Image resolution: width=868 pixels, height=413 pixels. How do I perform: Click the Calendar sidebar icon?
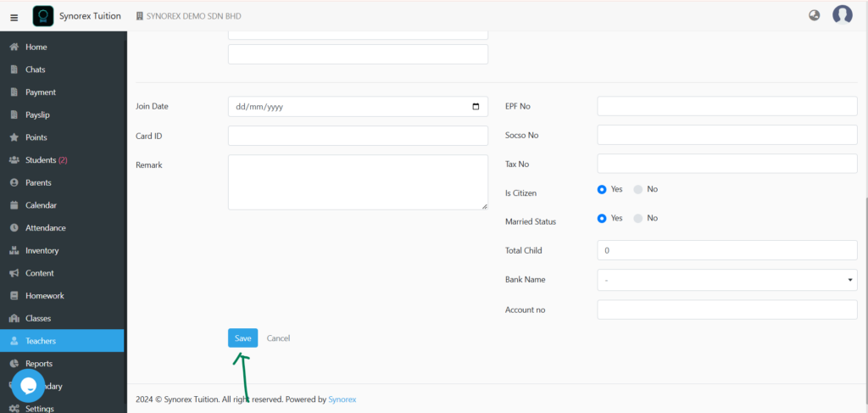tap(14, 205)
